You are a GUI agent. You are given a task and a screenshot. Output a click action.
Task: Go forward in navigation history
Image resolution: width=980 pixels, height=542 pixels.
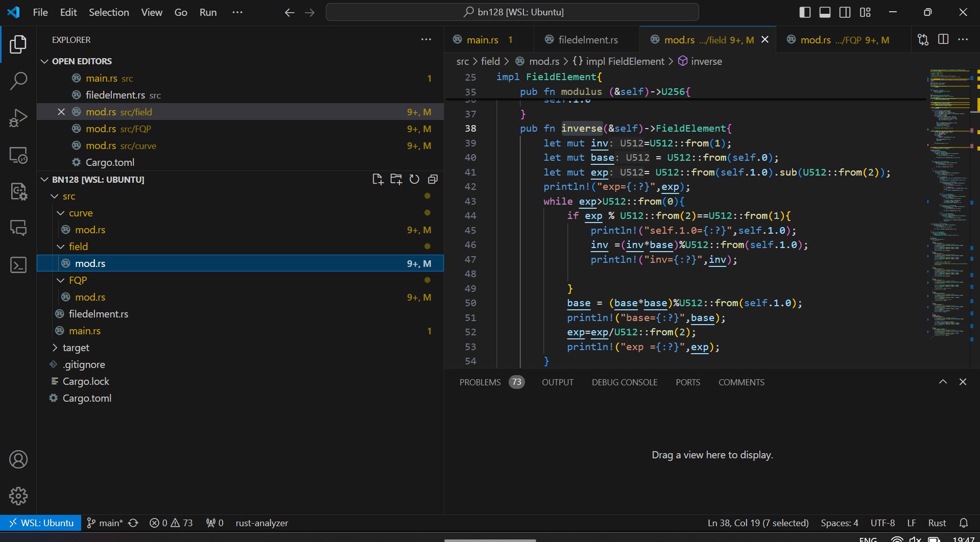pos(309,12)
